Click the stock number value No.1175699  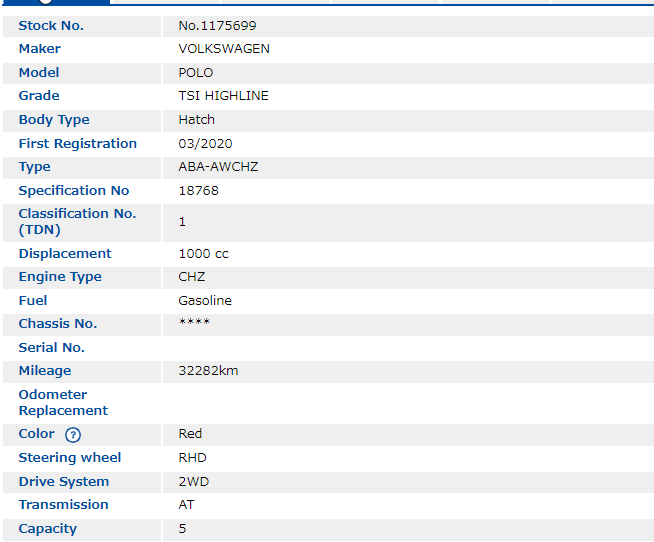(217, 25)
